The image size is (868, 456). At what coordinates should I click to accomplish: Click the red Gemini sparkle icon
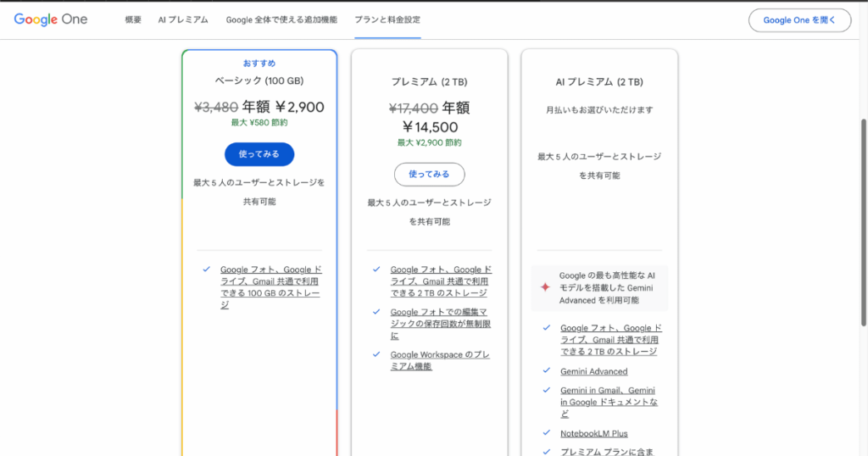pos(545,287)
